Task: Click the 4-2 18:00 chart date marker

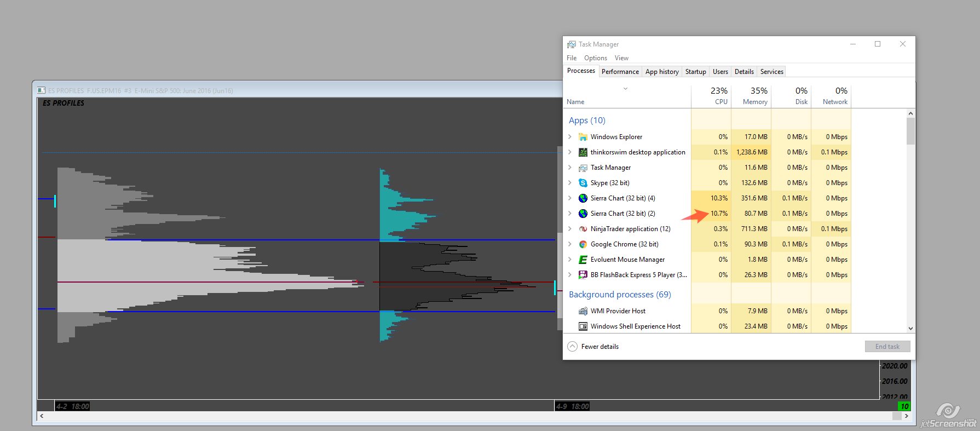Action: tap(72, 406)
